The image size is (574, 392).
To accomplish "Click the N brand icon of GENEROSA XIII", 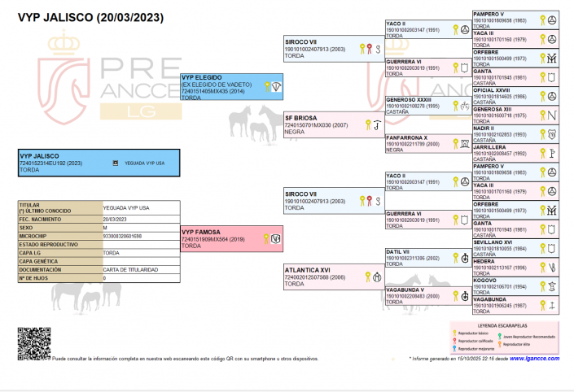I will click(551, 114).
